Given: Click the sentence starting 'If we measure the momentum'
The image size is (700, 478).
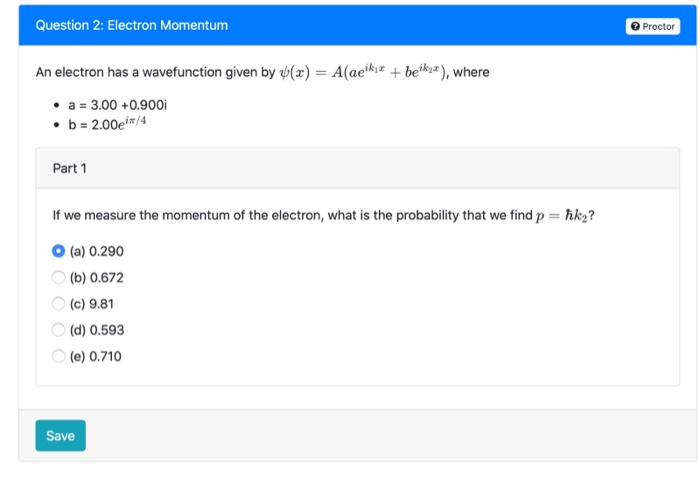Looking at the screenshot, I should tap(290, 215).
